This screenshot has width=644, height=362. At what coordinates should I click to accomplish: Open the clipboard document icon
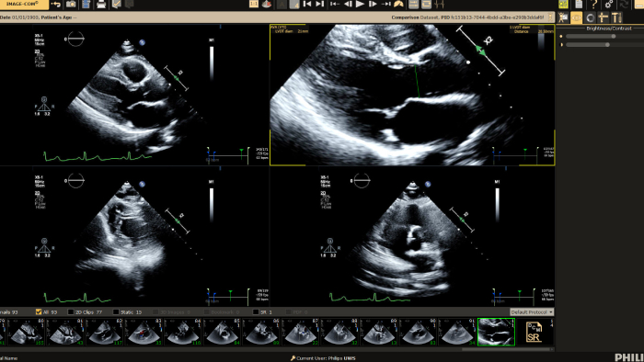(579, 4)
